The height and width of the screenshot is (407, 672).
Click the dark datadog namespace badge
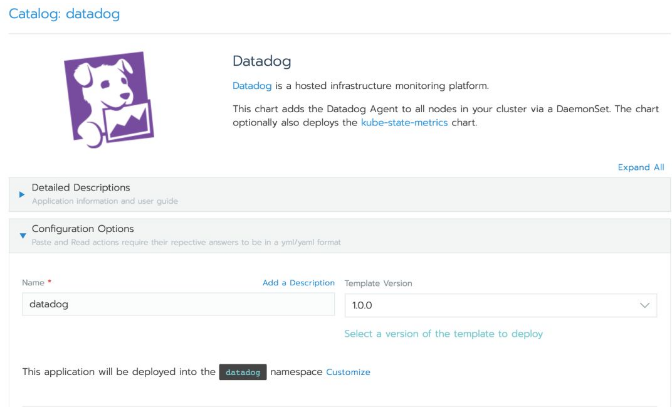[243, 372]
